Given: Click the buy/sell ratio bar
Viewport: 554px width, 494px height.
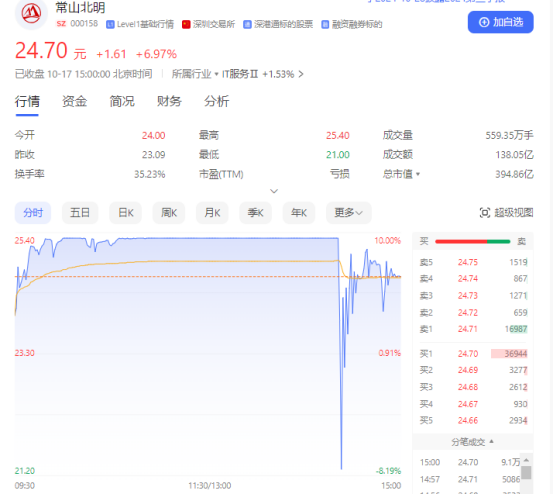Looking at the screenshot, I should pos(473,242).
